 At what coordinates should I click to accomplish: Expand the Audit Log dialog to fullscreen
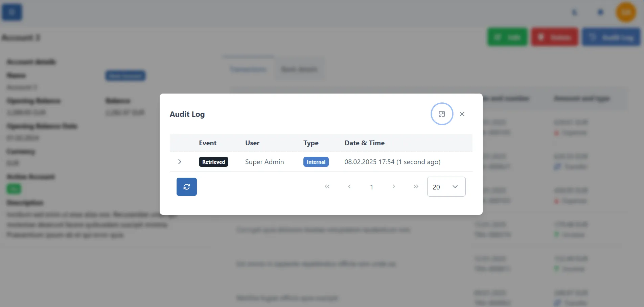click(441, 114)
